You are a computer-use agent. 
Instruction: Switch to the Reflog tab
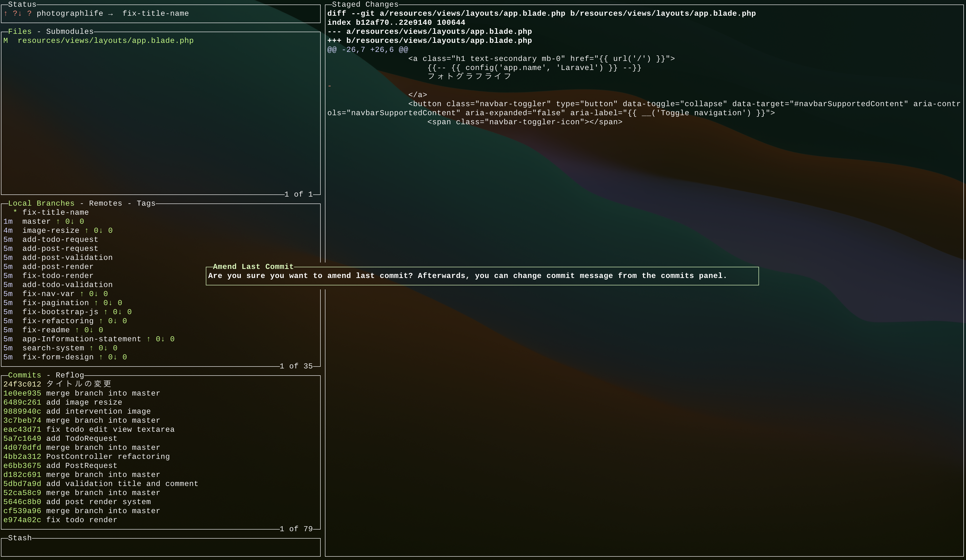point(70,375)
